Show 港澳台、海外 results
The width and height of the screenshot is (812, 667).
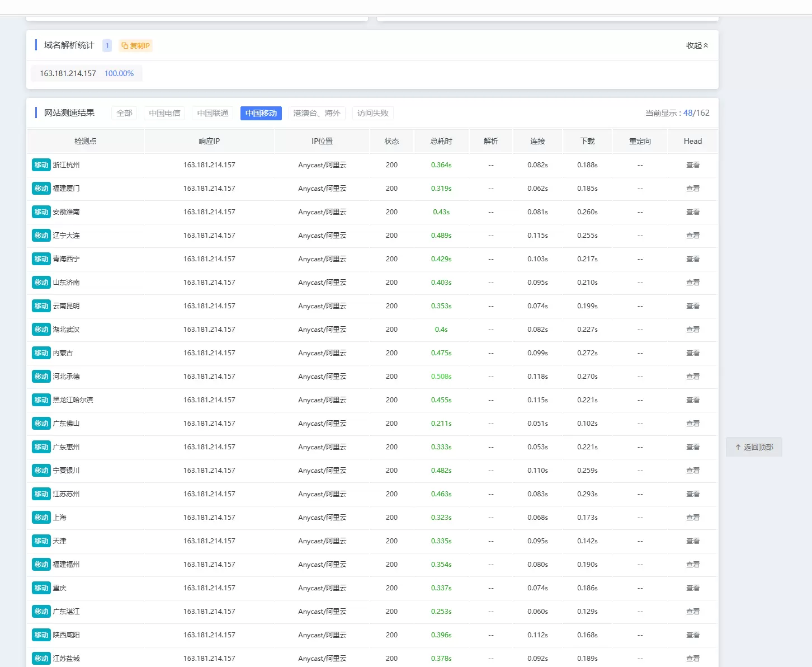pyautogui.click(x=317, y=113)
